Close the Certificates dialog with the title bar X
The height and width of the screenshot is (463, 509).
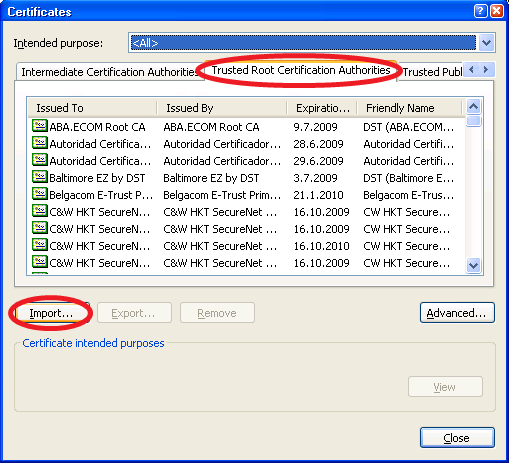click(x=497, y=11)
